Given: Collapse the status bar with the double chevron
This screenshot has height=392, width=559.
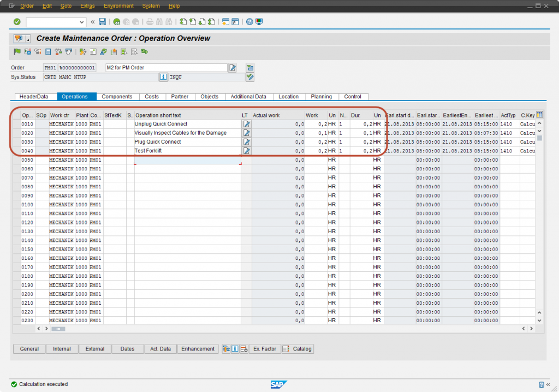Looking at the screenshot, I should click(x=548, y=384).
